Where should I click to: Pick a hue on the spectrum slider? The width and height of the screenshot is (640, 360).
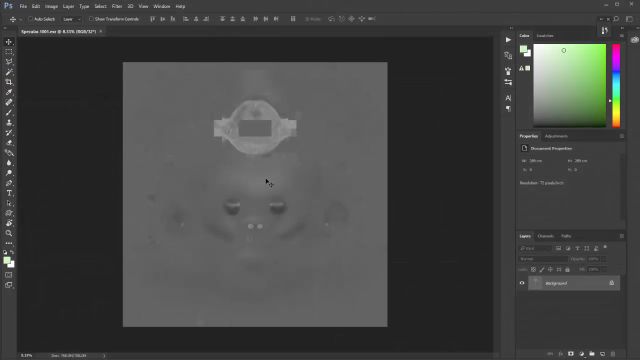(616, 86)
